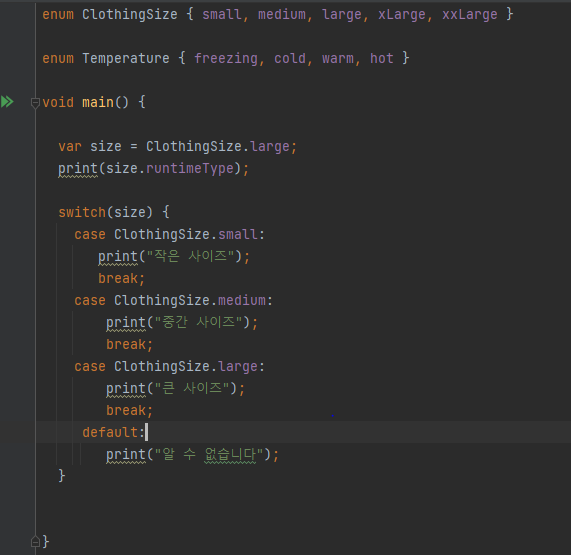Click 'case ClothingSize.large:' line

169,366
